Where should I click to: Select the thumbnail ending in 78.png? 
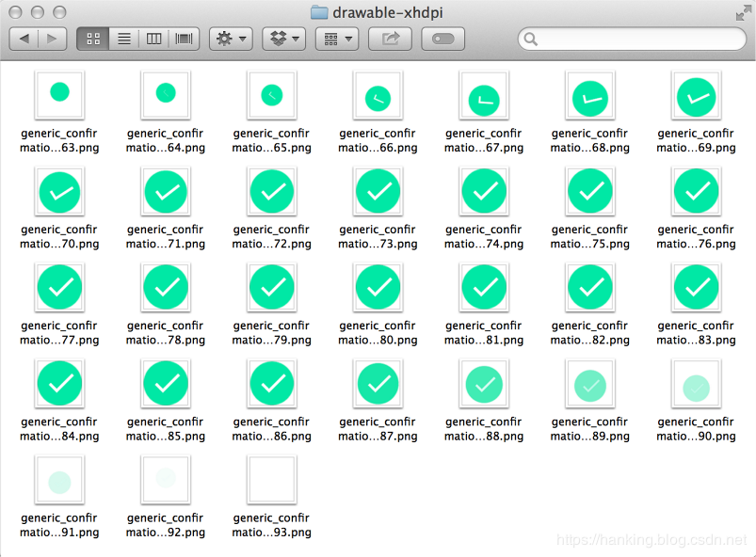coord(166,287)
